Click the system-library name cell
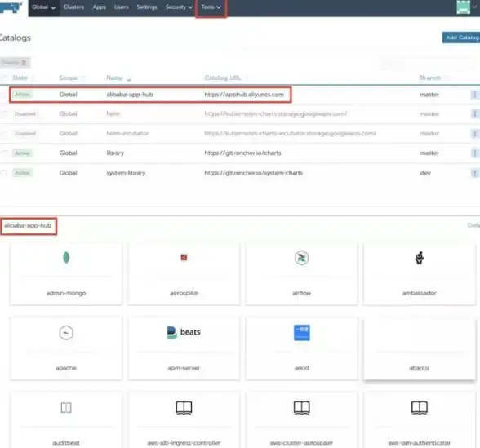Image resolution: width=480 pixels, height=448 pixels. click(x=126, y=173)
